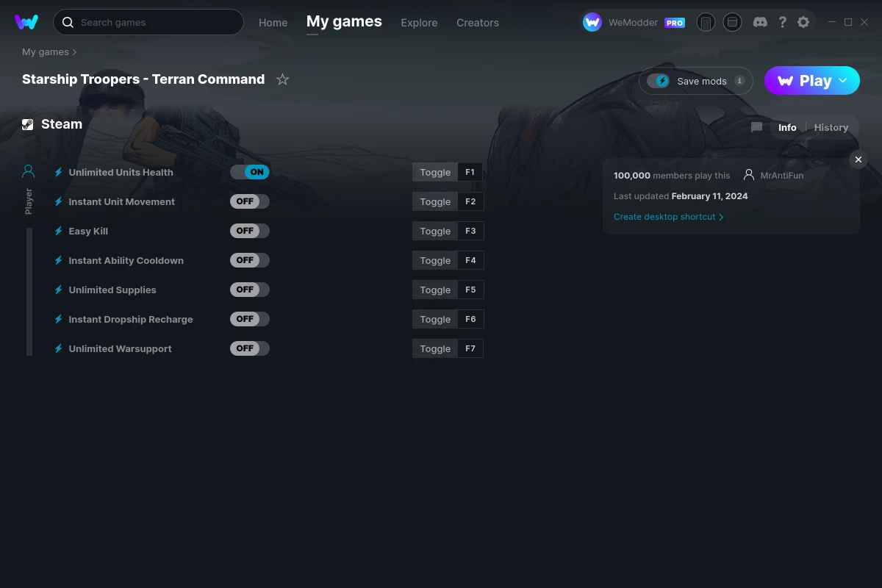
Task: Click the Player category scrollbar
Action: pos(29,292)
